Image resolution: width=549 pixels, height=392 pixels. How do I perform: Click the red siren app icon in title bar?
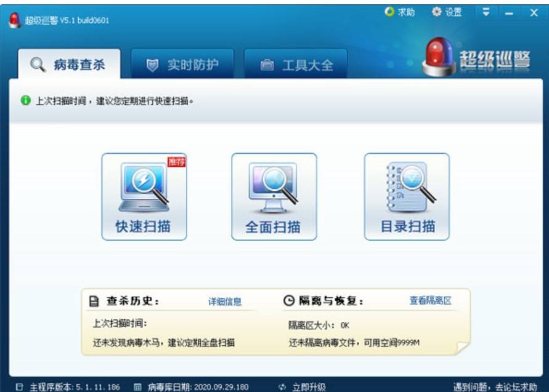click(15, 20)
